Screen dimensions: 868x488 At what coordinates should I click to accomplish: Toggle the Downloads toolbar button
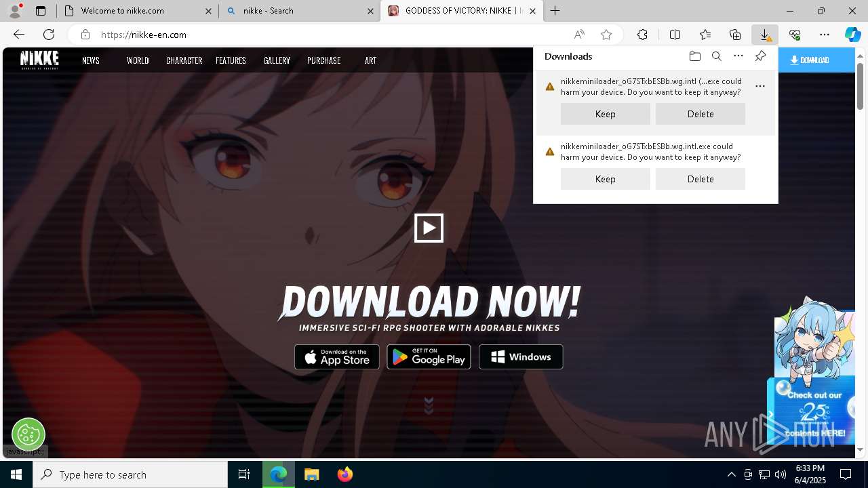tap(765, 35)
